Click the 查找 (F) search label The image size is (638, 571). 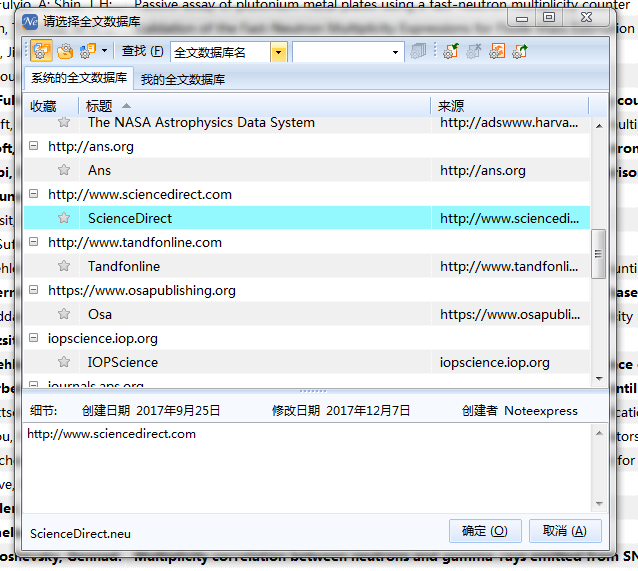[x=142, y=51]
